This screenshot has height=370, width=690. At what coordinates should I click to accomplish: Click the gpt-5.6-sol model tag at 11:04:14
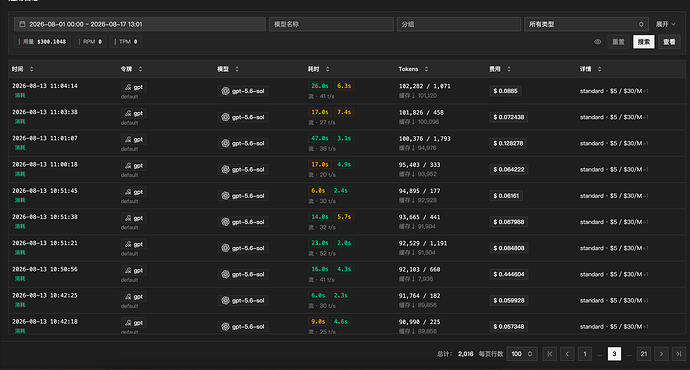[x=243, y=91]
